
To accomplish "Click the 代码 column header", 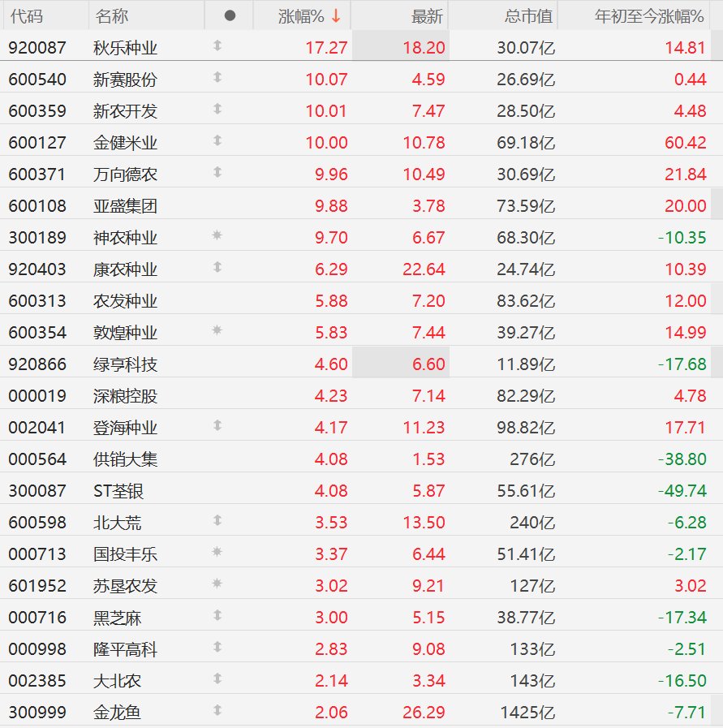I will click(27, 16).
